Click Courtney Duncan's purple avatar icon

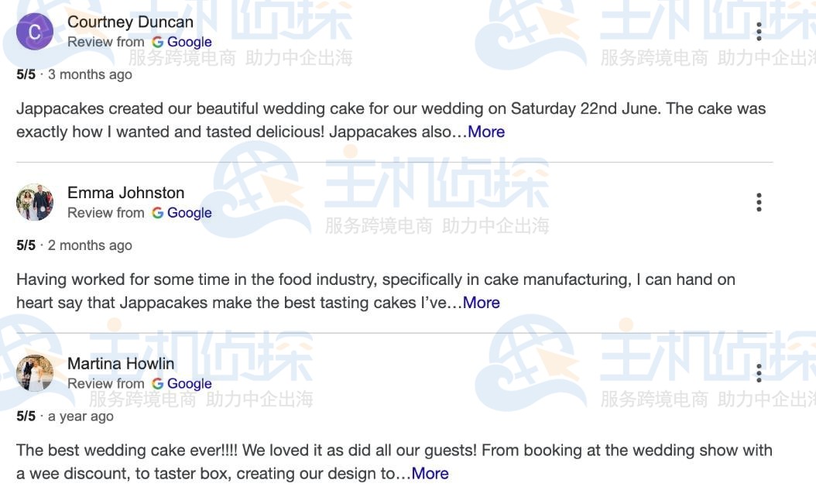pyautogui.click(x=35, y=32)
